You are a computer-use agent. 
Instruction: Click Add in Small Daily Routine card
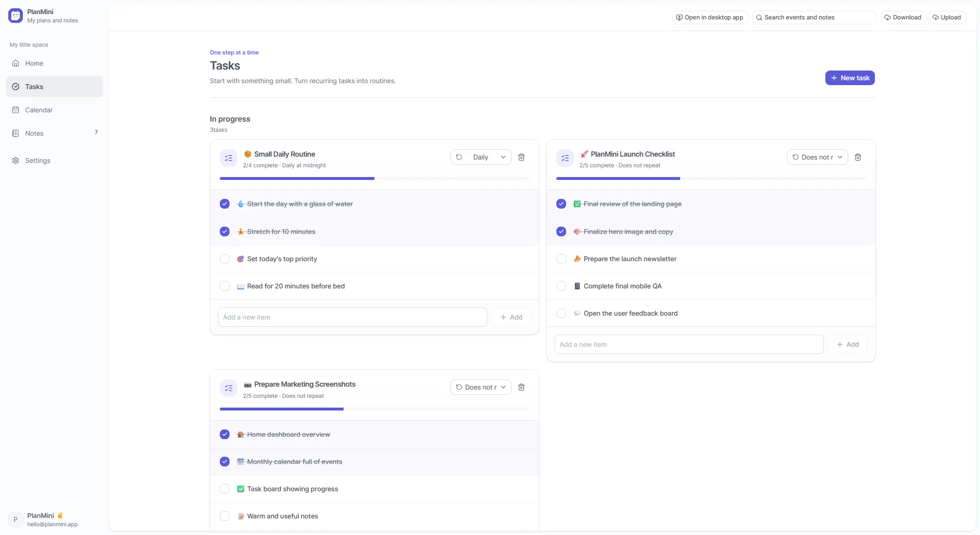(x=511, y=317)
